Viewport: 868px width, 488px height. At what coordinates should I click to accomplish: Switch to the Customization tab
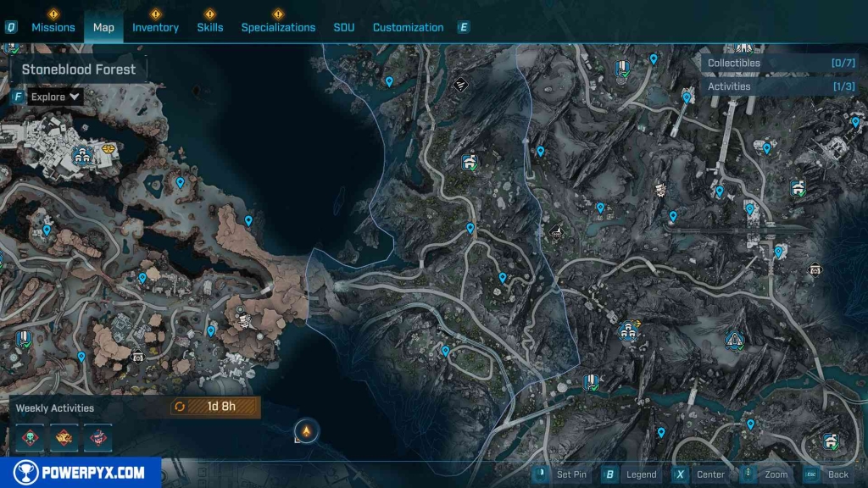pyautogui.click(x=408, y=28)
